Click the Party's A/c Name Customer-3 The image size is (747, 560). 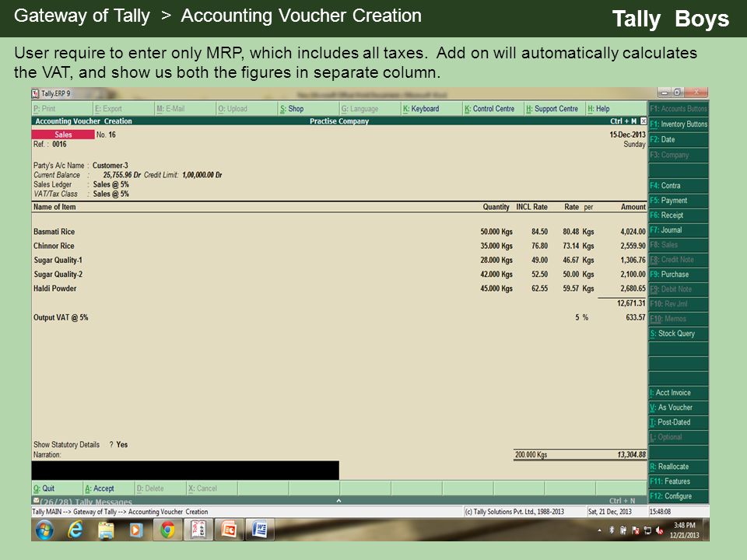tap(110, 165)
